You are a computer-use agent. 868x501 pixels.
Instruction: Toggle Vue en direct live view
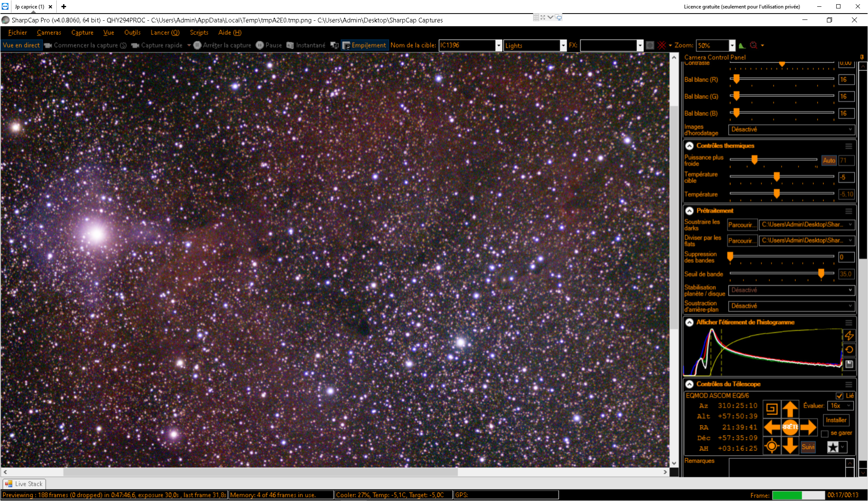click(x=21, y=45)
